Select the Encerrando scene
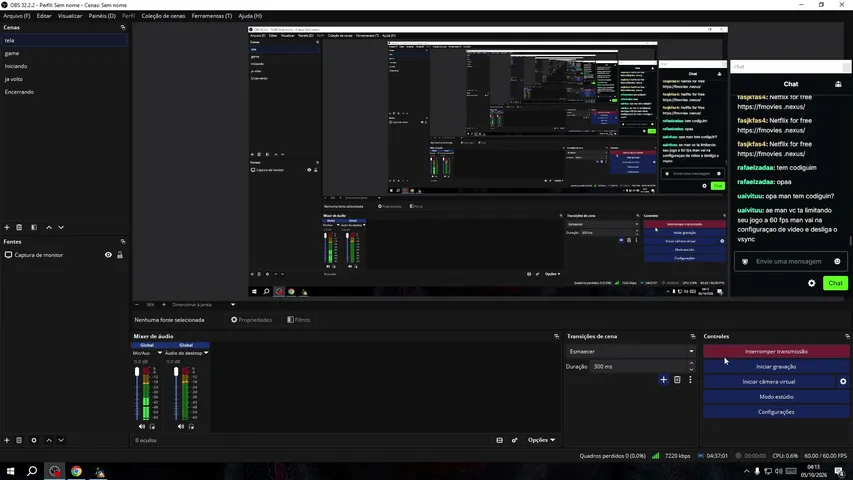The height and width of the screenshot is (480, 853). 64,92
